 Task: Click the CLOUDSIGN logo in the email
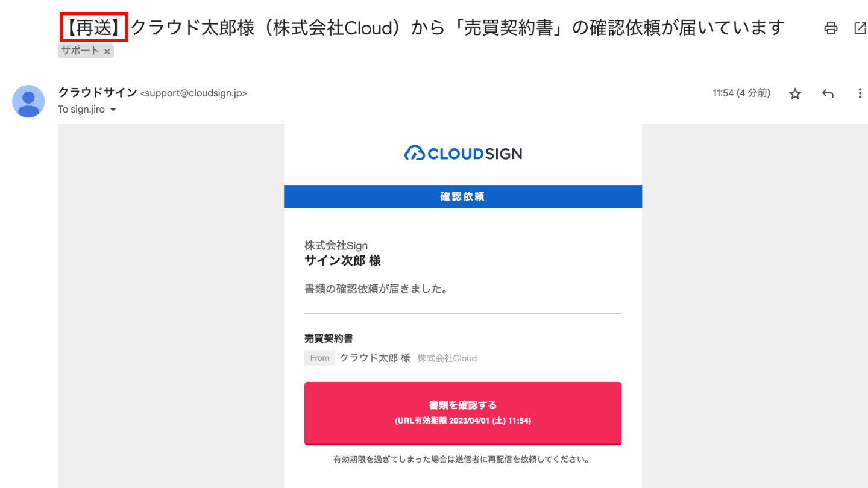(x=463, y=154)
